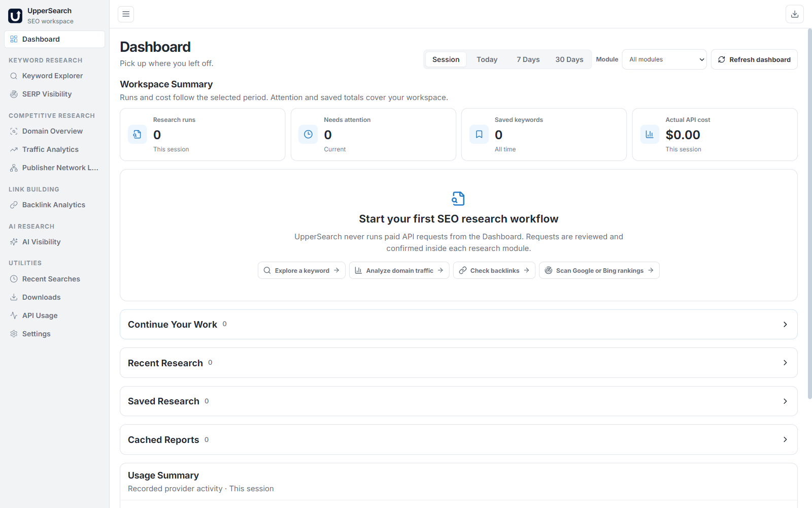Open Traffic Analytics page
This screenshot has width=812, height=508.
55,149
